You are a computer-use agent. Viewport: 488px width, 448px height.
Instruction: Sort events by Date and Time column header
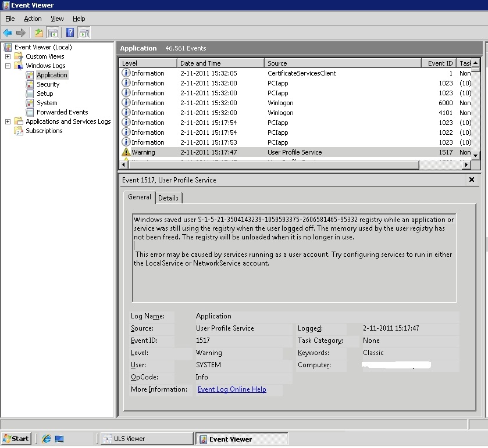pyautogui.click(x=220, y=63)
